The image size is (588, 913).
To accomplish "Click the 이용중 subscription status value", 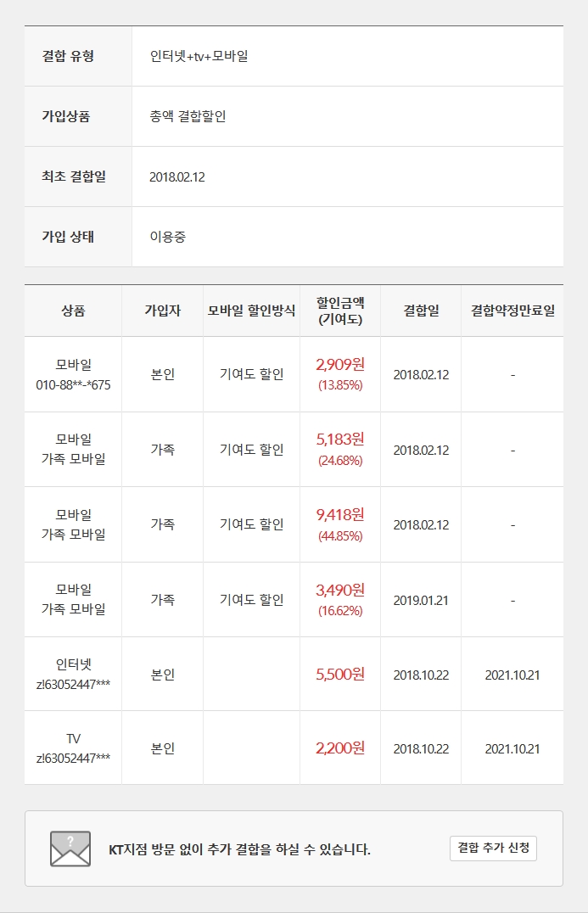I will [167, 237].
